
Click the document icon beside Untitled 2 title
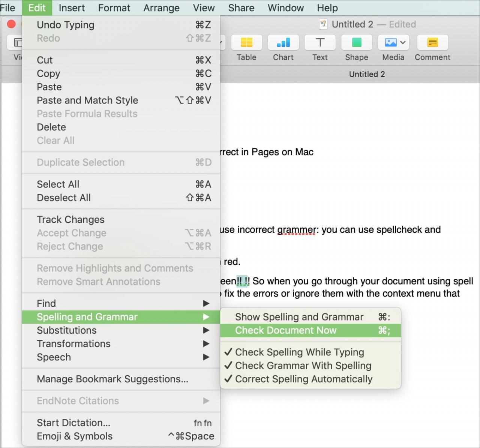coord(323,24)
